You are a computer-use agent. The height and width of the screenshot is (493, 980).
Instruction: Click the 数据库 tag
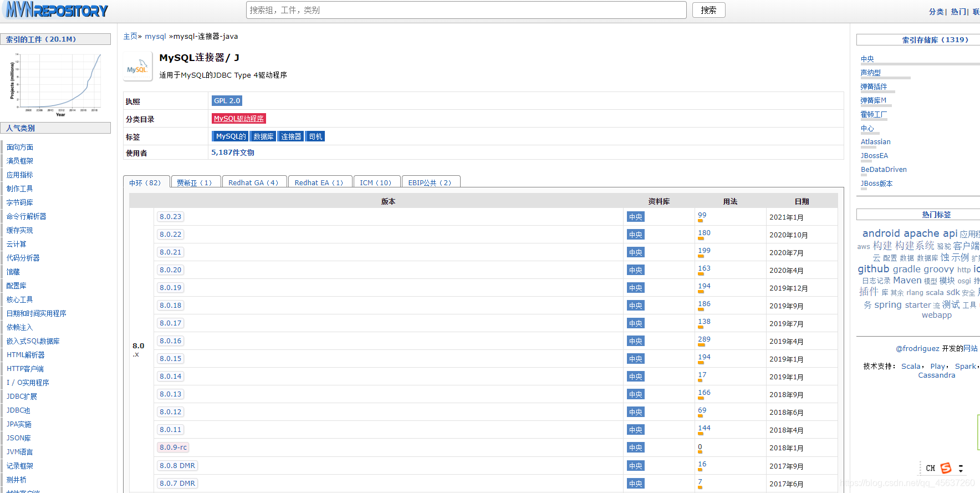coord(263,136)
